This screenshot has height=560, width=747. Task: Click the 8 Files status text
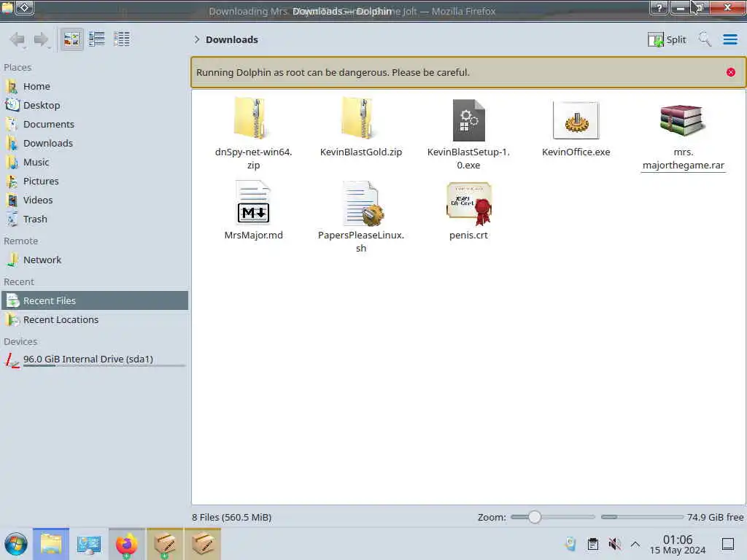click(x=231, y=517)
